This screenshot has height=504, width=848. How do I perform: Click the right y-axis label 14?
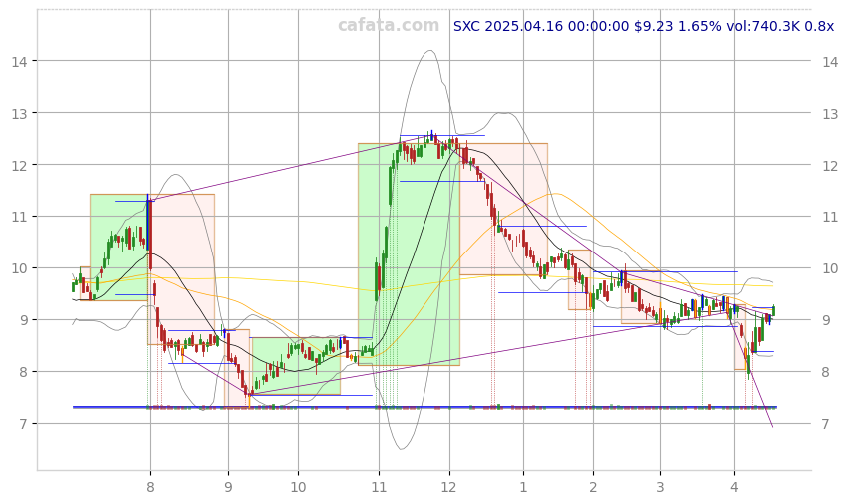[830, 62]
